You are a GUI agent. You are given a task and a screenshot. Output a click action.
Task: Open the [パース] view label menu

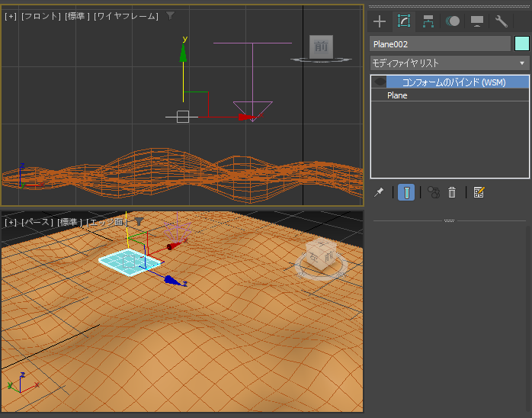point(37,223)
